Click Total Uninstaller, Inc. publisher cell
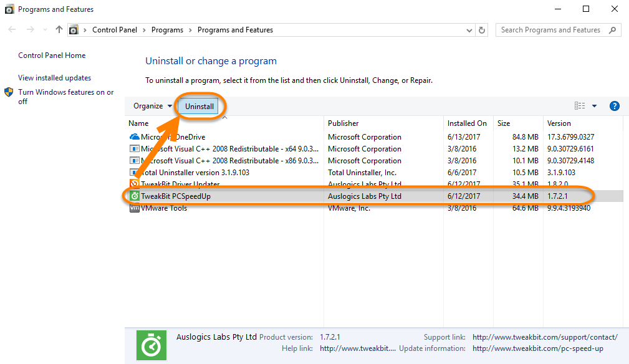This screenshot has height=364, width=629. 362,173
